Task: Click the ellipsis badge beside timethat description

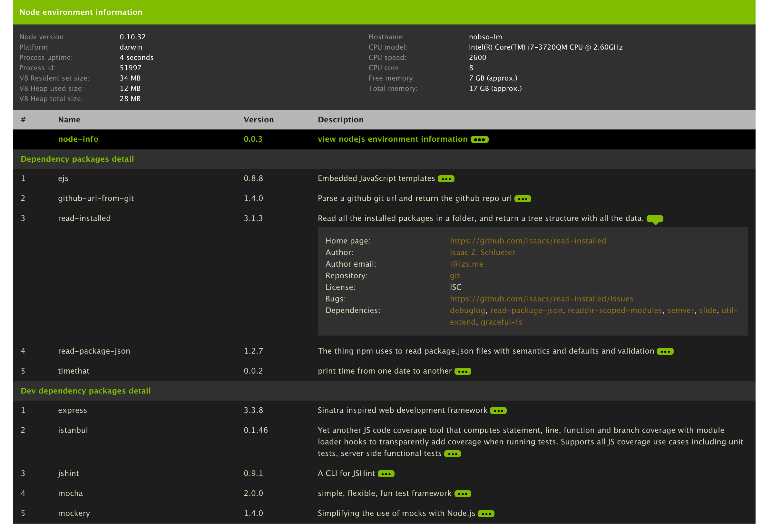Action: click(462, 371)
